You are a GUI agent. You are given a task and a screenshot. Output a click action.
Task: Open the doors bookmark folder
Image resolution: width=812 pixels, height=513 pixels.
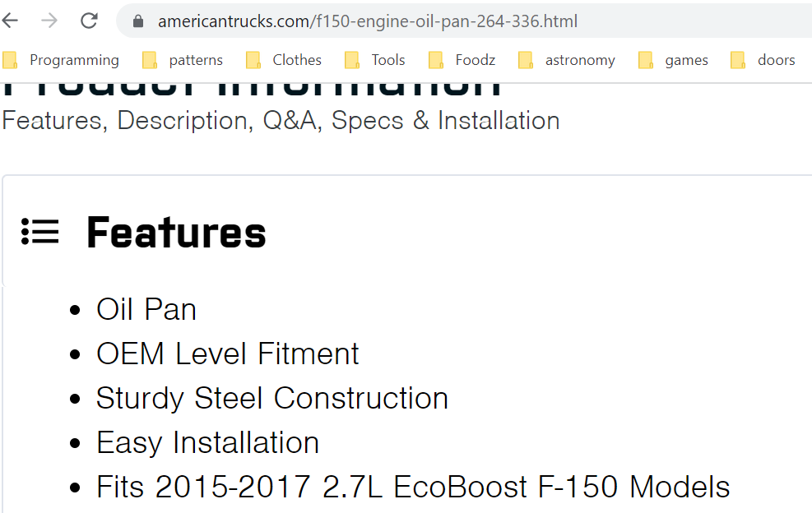click(x=763, y=60)
